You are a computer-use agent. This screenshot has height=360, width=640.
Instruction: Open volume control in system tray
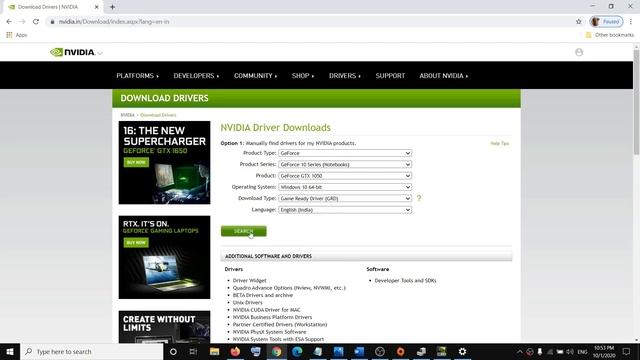[570, 351]
